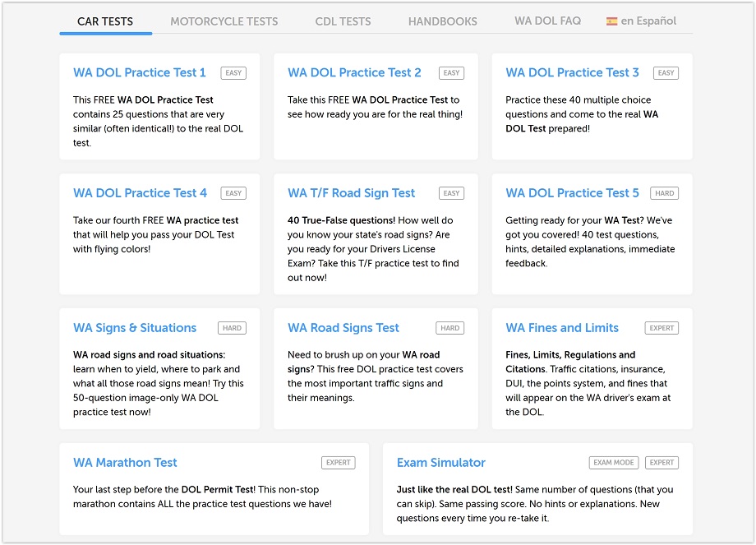
Task: Click the EXPERT badge on Marathon Test
Action: click(x=338, y=463)
